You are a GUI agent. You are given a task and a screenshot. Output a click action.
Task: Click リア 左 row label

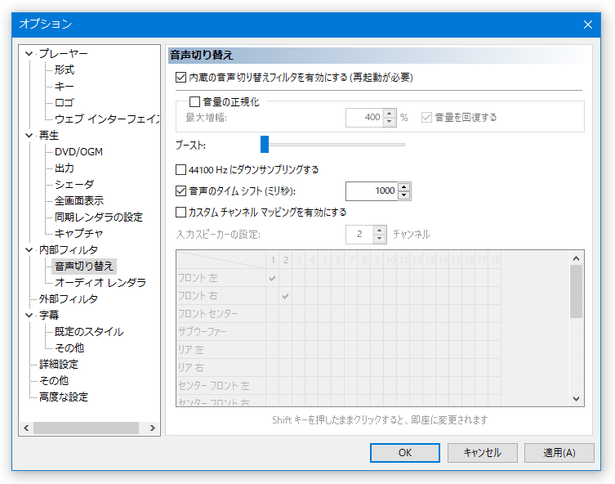pos(191,350)
